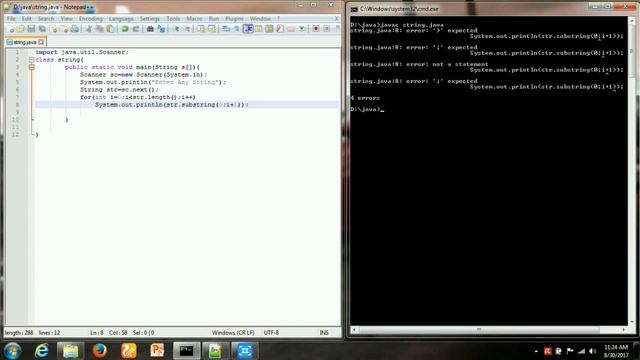The height and width of the screenshot is (360, 640).
Task: Click the Zoom Out toolbar icon
Action: tap(187, 29)
